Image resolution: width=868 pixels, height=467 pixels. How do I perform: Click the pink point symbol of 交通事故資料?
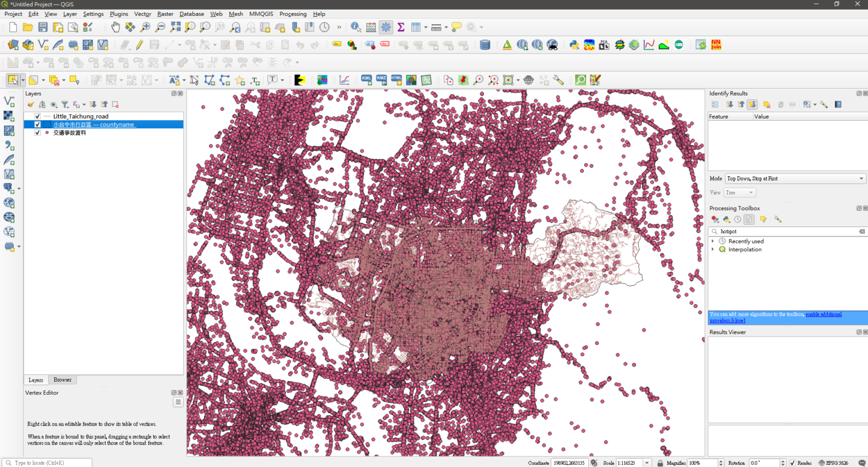47,133
